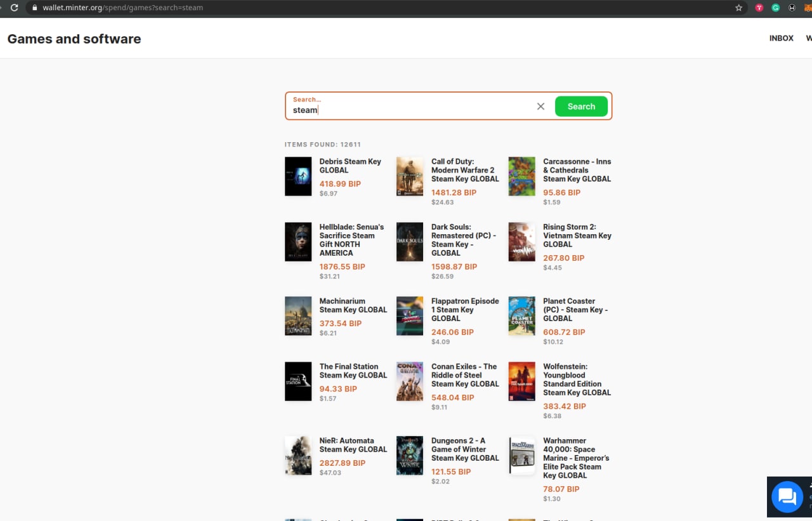The width and height of the screenshot is (812, 521).
Task: Open the INBOX menu item
Action: click(x=781, y=38)
